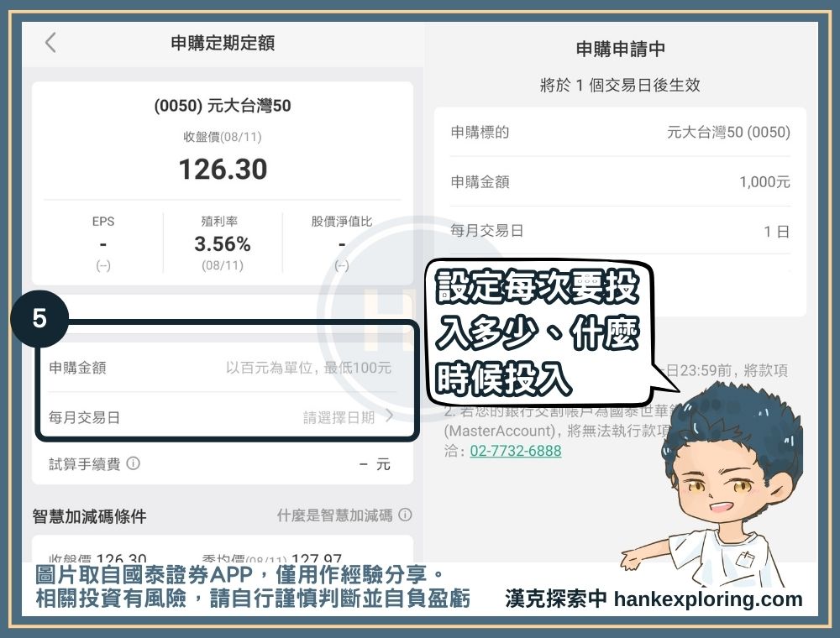
Task: Click the 1,000元 subscription amount
Action: (764, 181)
